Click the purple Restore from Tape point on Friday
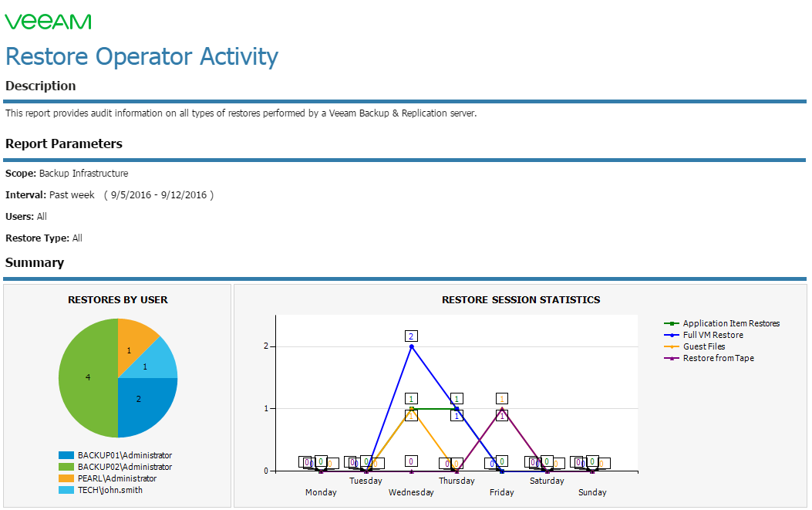This screenshot has height=510, width=812. pyautogui.click(x=502, y=409)
